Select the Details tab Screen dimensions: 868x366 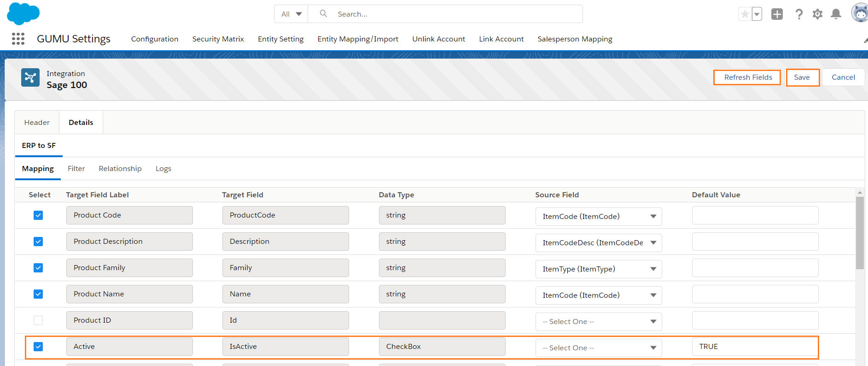click(81, 123)
